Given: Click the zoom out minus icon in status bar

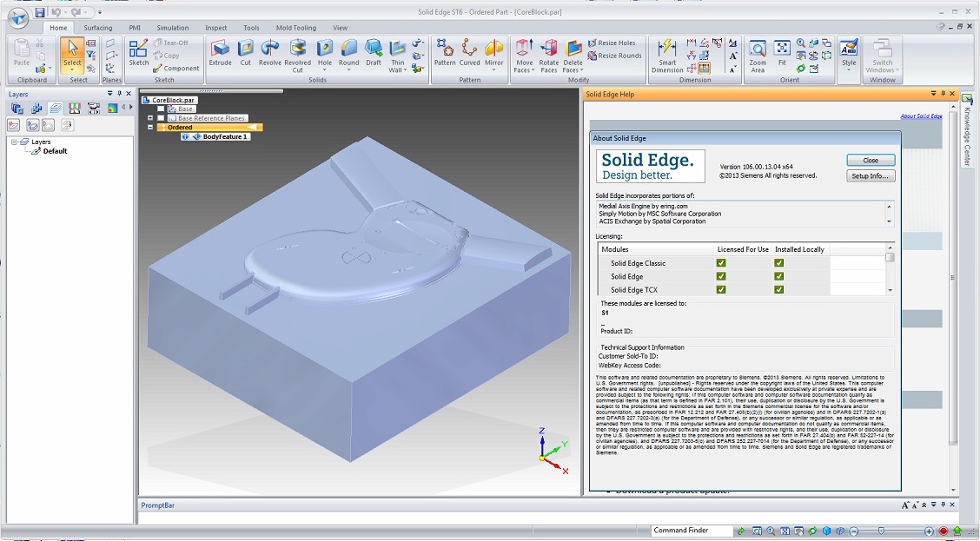Looking at the screenshot, I should [x=854, y=531].
